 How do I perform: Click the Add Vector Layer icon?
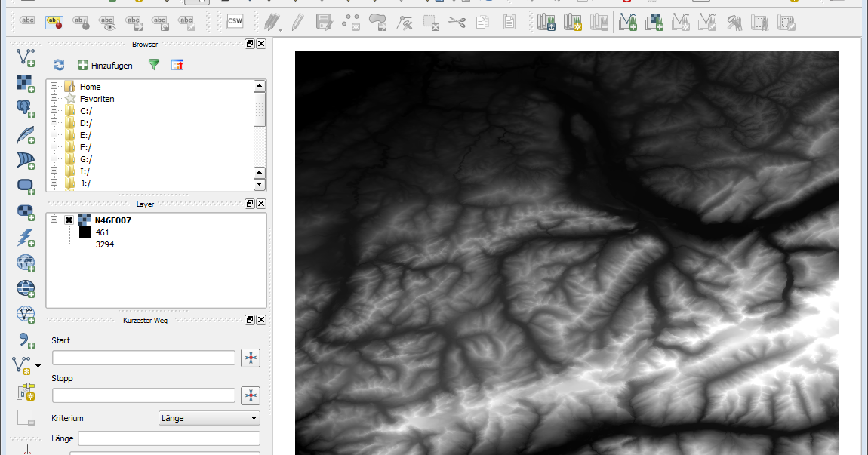click(26, 57)
